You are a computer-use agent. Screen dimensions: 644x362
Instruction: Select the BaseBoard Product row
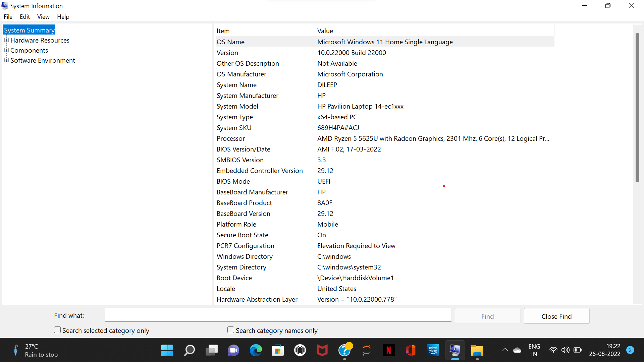(x=384, y=203)
